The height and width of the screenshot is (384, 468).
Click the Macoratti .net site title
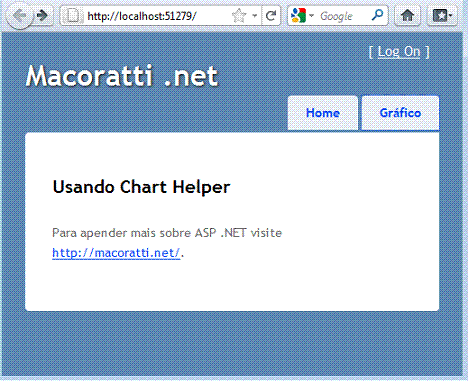122,76
